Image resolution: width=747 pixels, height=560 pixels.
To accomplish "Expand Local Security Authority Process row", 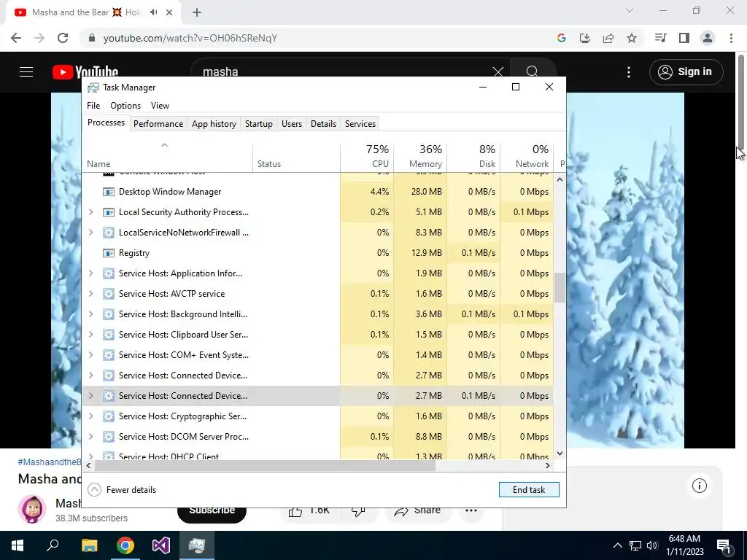I will coord(91,212).
